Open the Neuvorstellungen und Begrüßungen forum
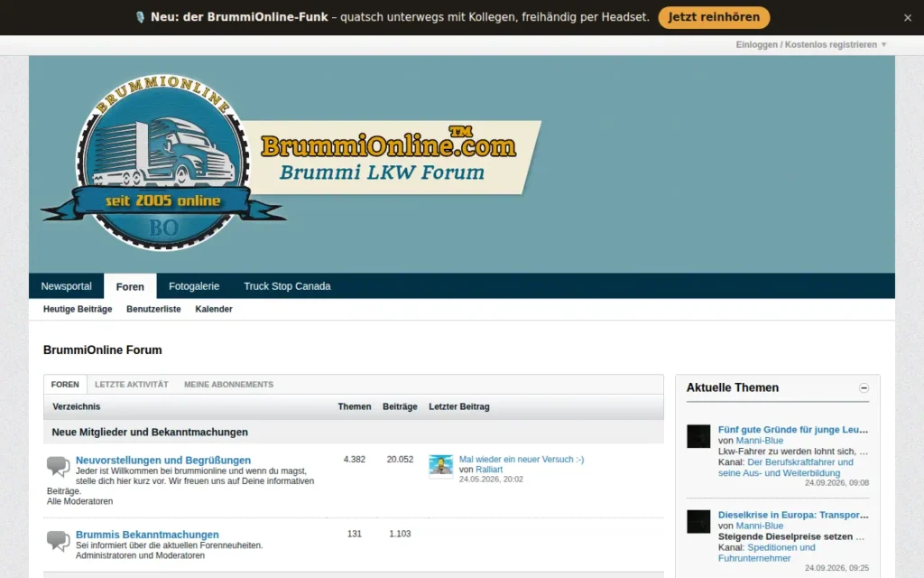Screen dimensions: 924x578 tap(163, 460)
